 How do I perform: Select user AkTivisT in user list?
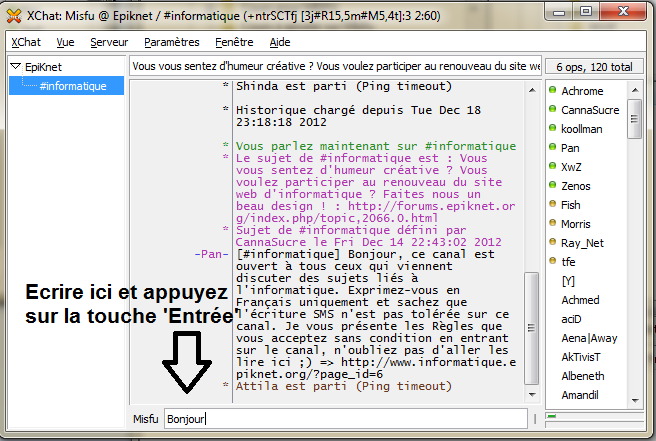click(x=581, y=357)
